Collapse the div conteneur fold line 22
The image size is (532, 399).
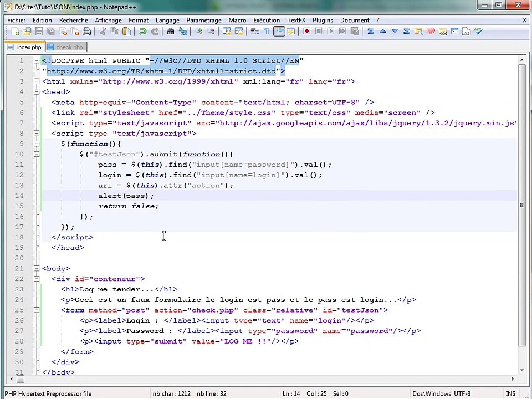[37, 279]
